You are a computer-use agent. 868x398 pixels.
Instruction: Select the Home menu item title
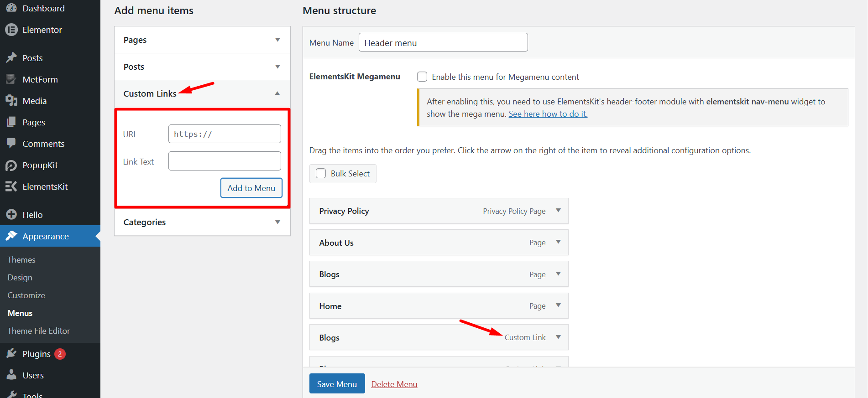tap(330, 306)
